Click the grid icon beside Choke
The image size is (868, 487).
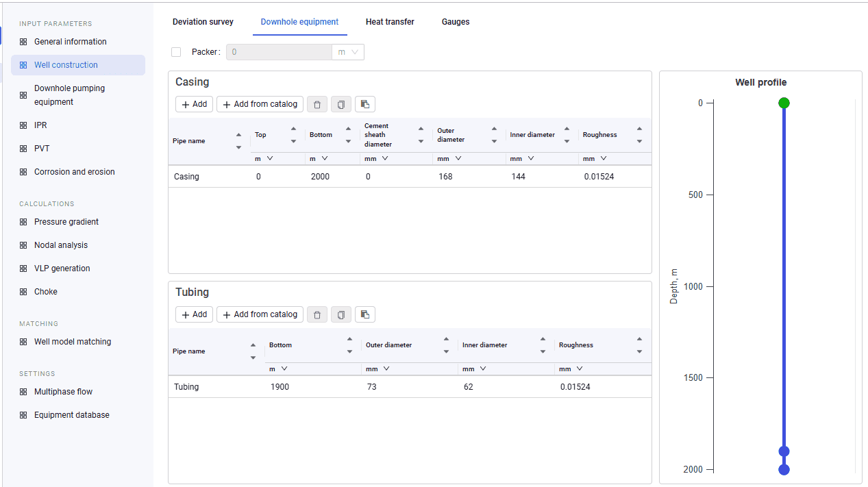point(23,292)
